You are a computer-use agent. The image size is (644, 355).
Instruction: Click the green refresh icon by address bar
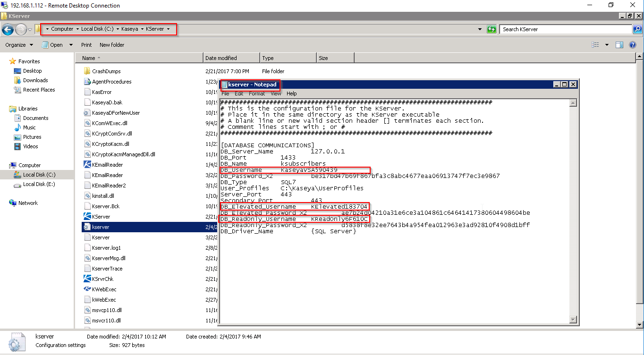(492, 29)
